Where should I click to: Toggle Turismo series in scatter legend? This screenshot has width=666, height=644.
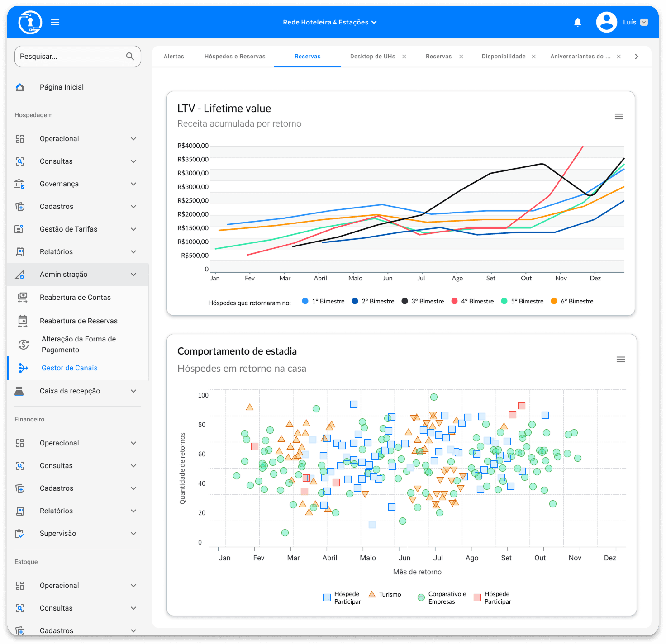pos(385,594)
